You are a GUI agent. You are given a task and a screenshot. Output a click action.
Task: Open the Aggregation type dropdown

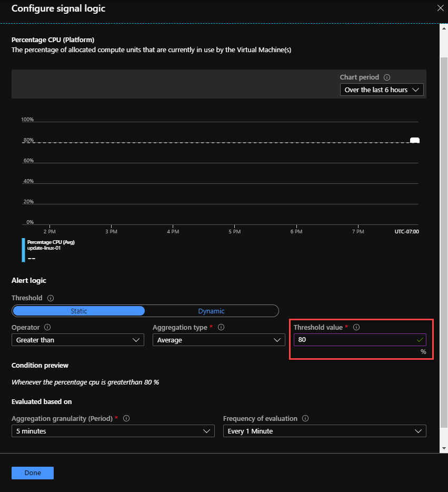(x=218, y=340)
